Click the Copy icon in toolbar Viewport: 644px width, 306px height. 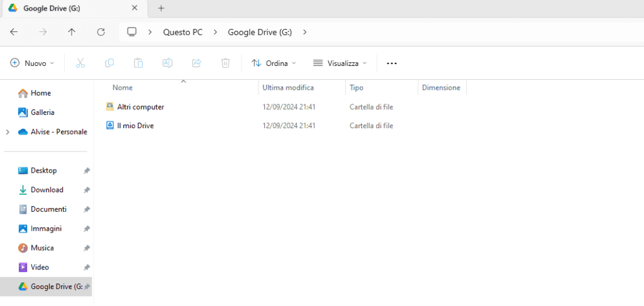click(x=109, y=63)
